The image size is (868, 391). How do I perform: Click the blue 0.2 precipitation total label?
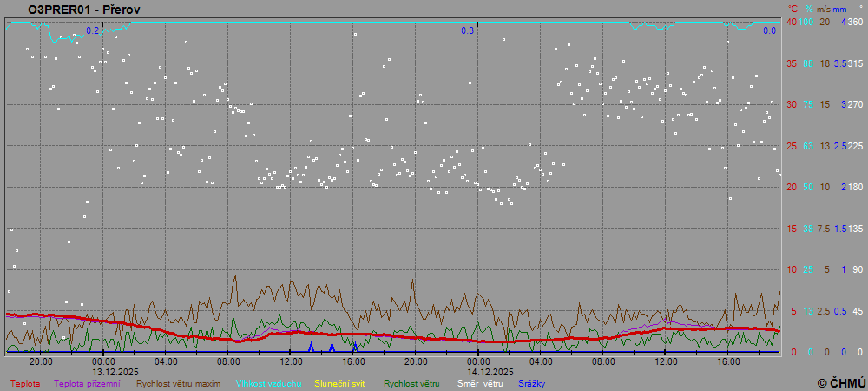[93, 31]
